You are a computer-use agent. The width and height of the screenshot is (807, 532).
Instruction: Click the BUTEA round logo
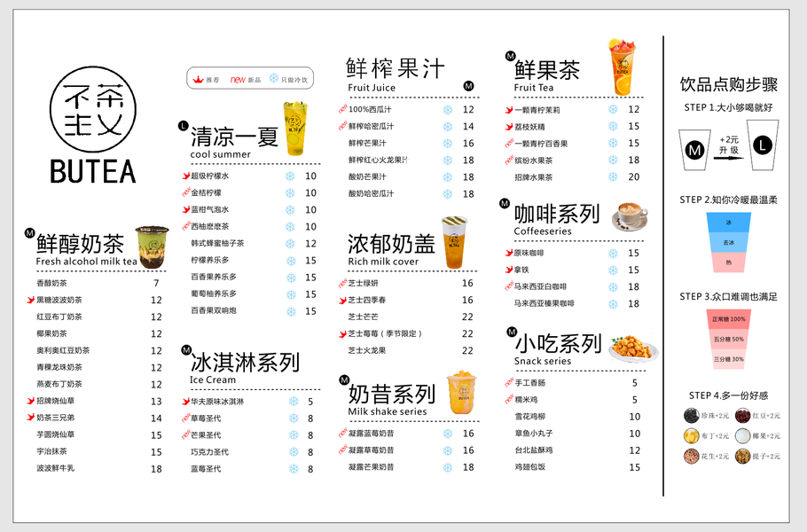pos(93,108)
